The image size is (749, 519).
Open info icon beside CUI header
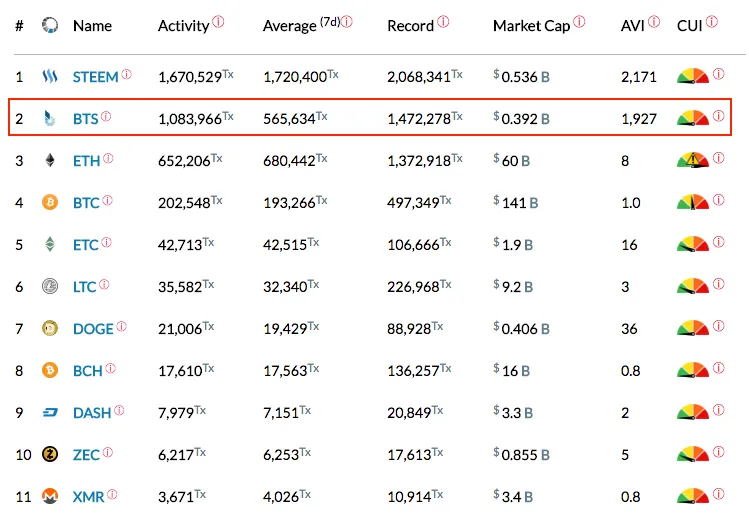[x=712, y=21]
